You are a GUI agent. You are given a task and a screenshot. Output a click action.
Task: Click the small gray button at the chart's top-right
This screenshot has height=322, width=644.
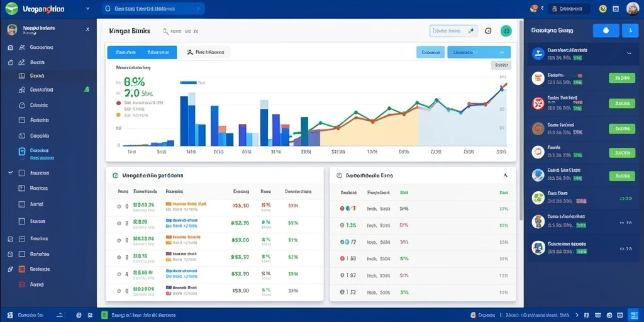[x=501, y=65]
